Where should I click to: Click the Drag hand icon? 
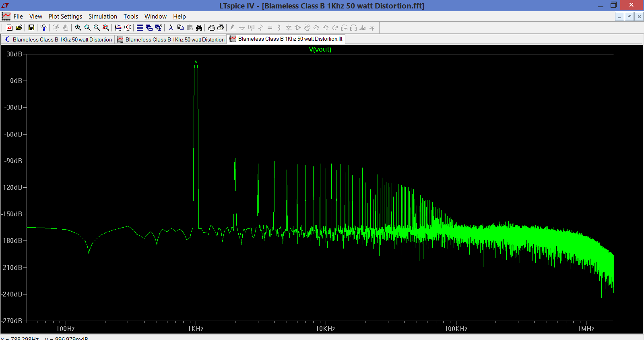click(x=316, y=28)
